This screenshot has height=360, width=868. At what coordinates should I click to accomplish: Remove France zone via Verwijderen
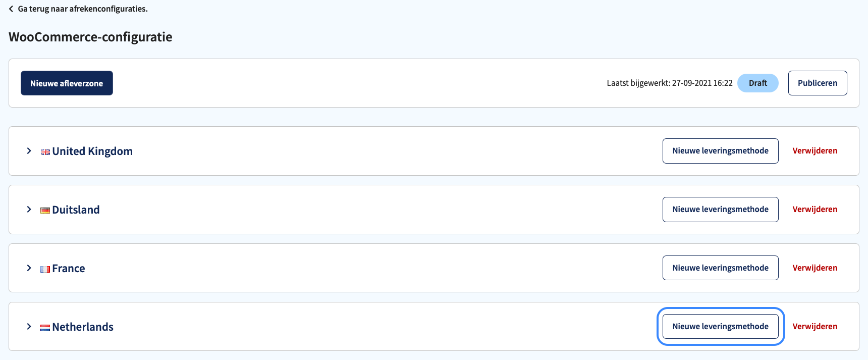(x=815, y=268)
